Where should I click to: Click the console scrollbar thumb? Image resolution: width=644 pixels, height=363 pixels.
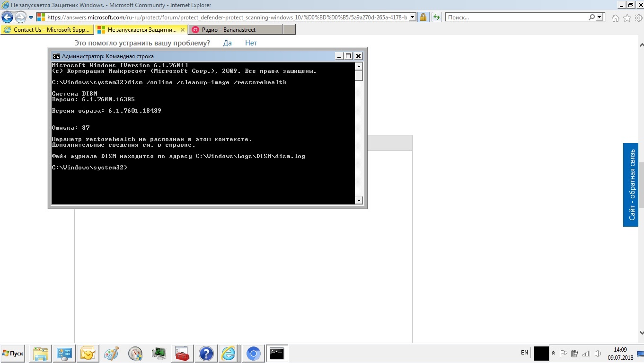pyautogui.click(x=359, y=76)
